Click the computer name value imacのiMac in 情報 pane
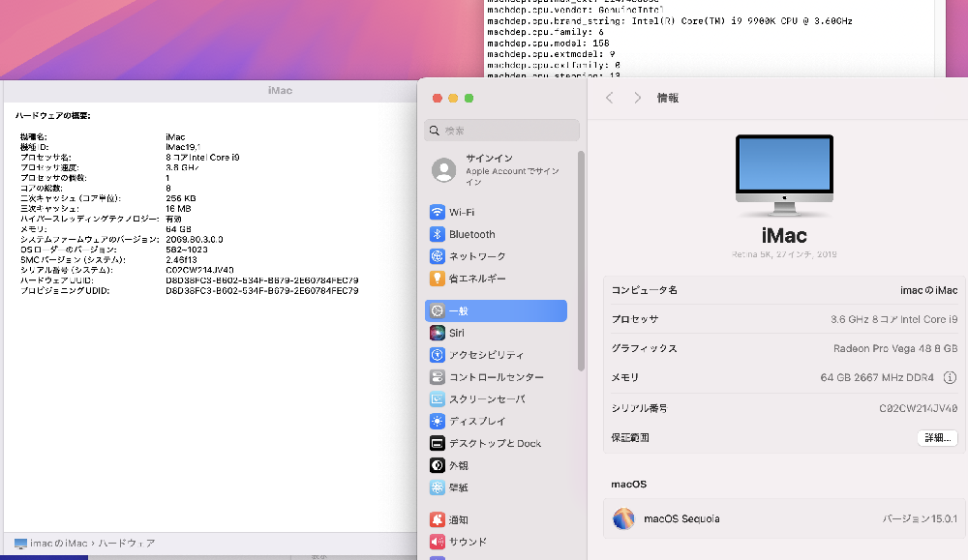 [928, 290]
